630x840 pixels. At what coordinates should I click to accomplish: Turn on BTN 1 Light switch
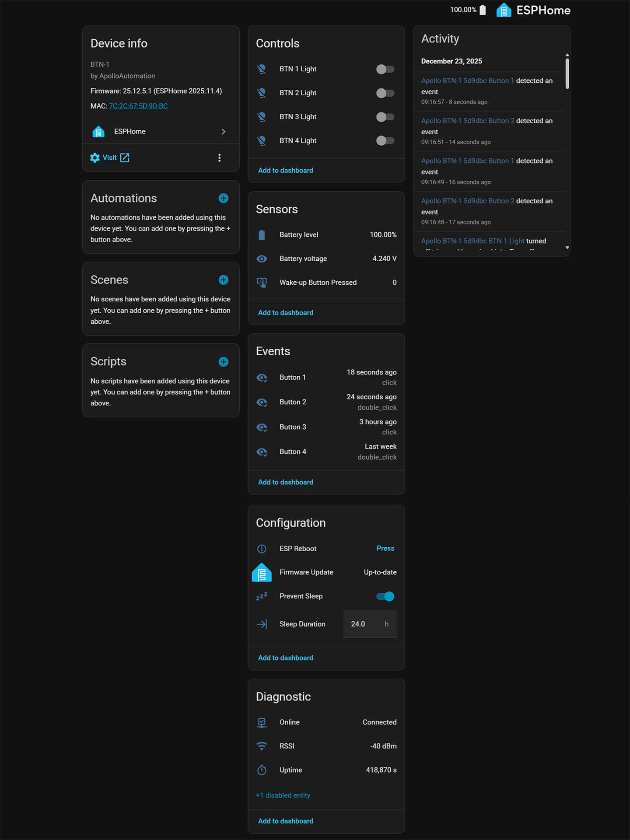(385, 69)
